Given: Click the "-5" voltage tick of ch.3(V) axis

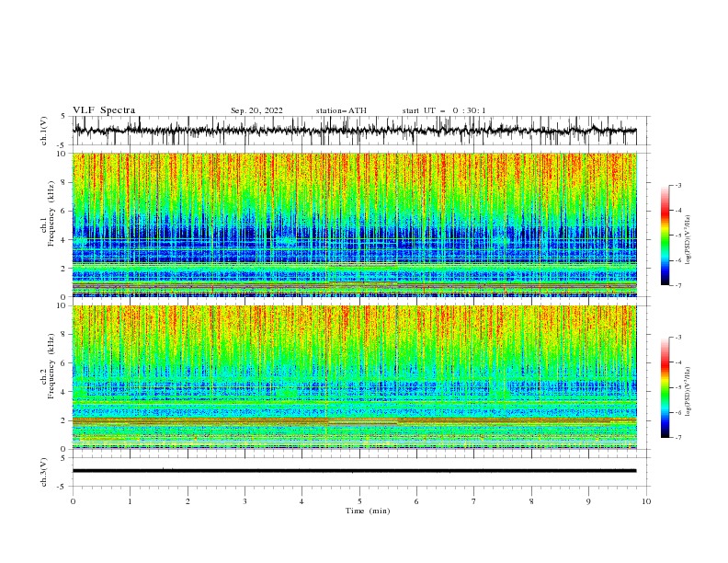Looking at the screenshot, I should (x=62, y=487).
